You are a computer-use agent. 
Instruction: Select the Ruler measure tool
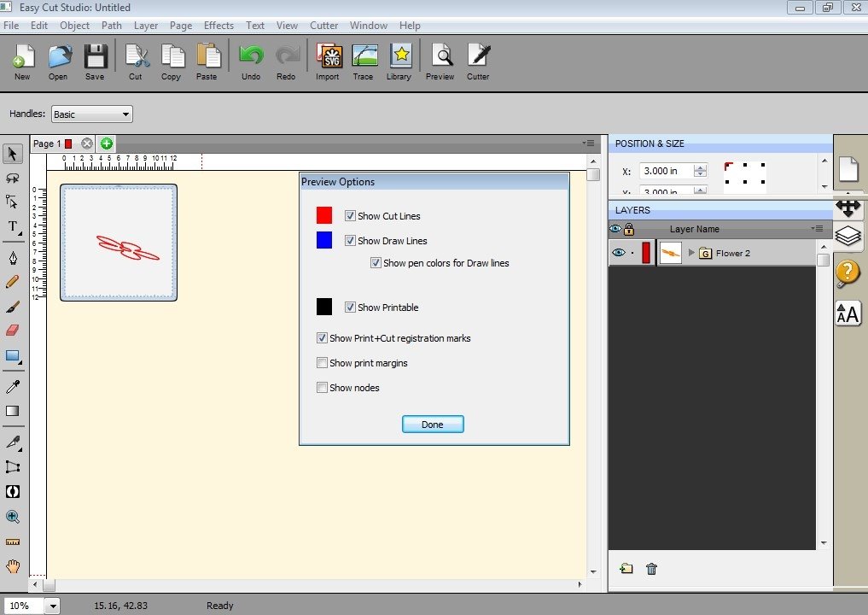12,542
